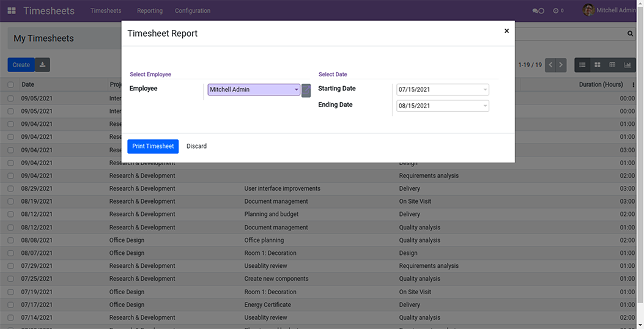Switch to pivot table view icon
This screenshot has height=329, width=644.
point(612,65)
